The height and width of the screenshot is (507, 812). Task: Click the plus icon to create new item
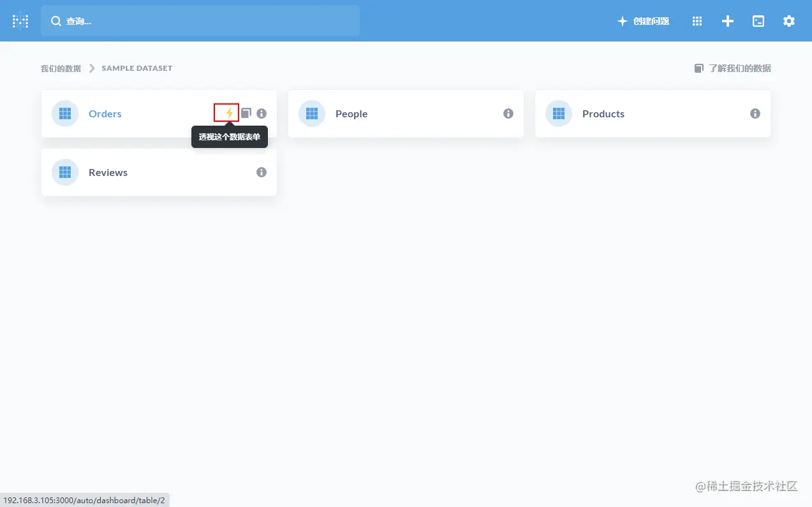(x=728, y=21)
